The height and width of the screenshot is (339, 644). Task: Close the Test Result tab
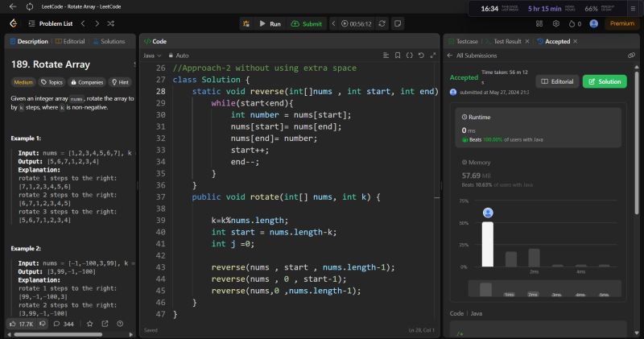527,41
